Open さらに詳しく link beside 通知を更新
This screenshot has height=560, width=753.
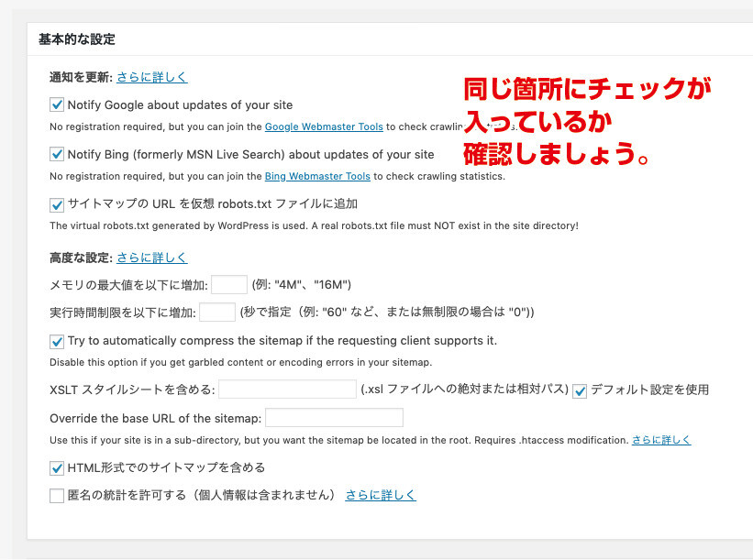click(x=151, y=78)
